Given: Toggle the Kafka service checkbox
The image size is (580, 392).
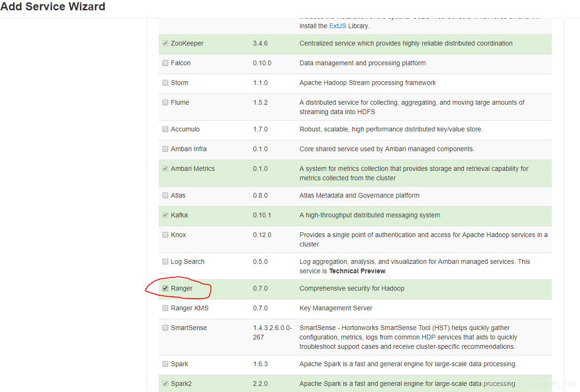Looking at the screenshot, I should pos(165,215).
